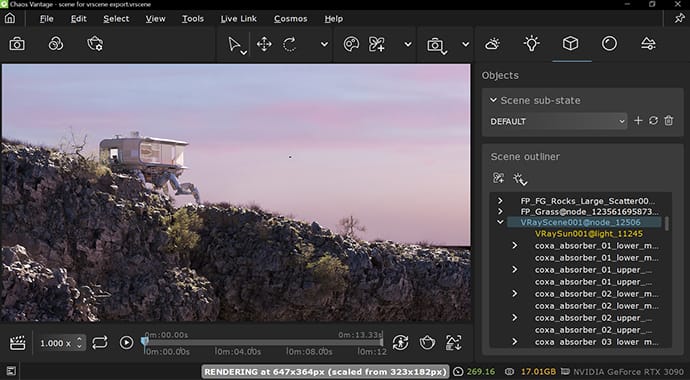The height and width of the screenshot is (380, 690).
Task: Open render setup teapot with gear icon
Action: [95, 44]
